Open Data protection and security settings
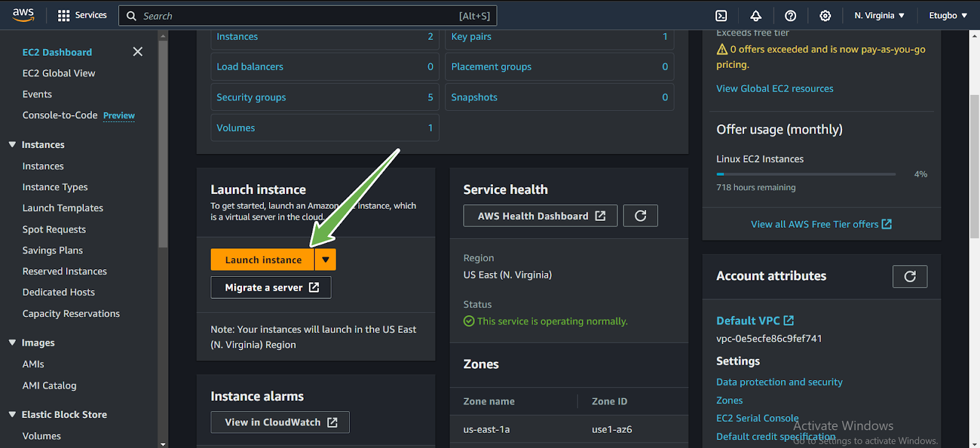980x448 pixels. pos(779,382)
